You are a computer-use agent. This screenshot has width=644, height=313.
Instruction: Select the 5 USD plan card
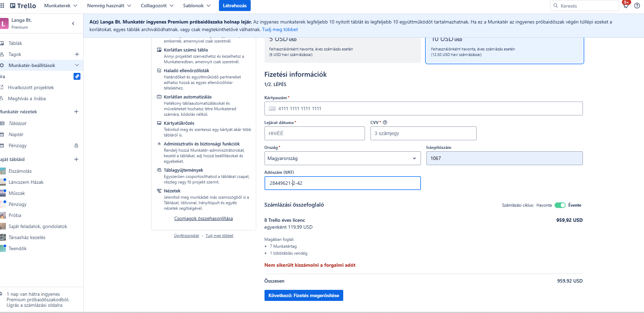pos(343,50)
